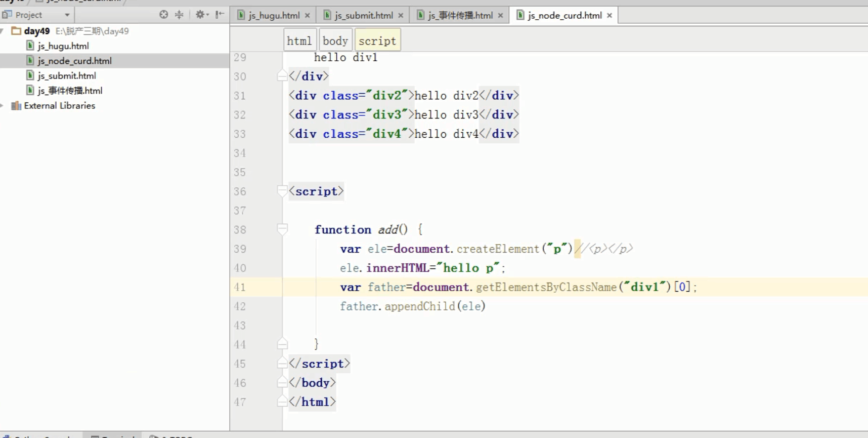
Task: Click line number 36 in the gutter
Action: pyautogui.click(x=240, y=191)
